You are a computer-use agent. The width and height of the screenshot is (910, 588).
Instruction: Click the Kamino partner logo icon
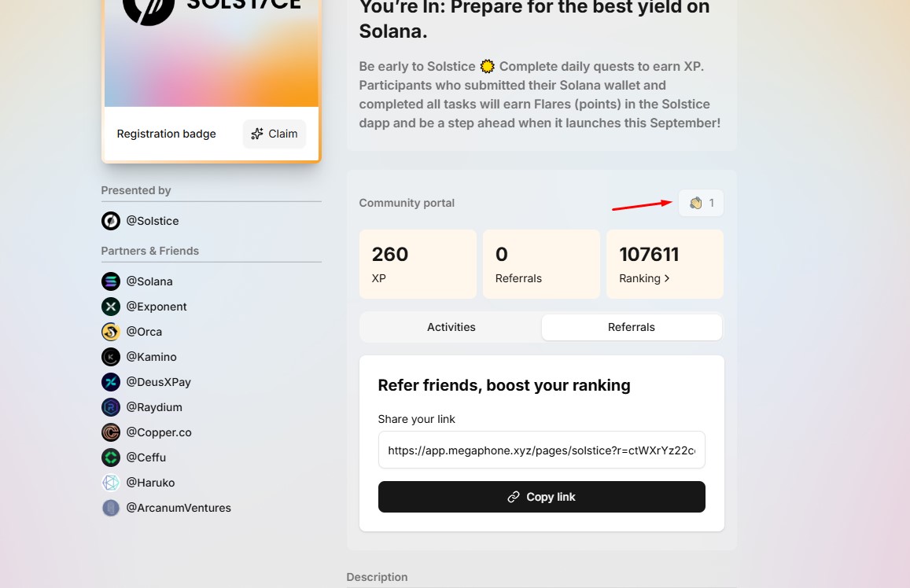coord(111,357)
